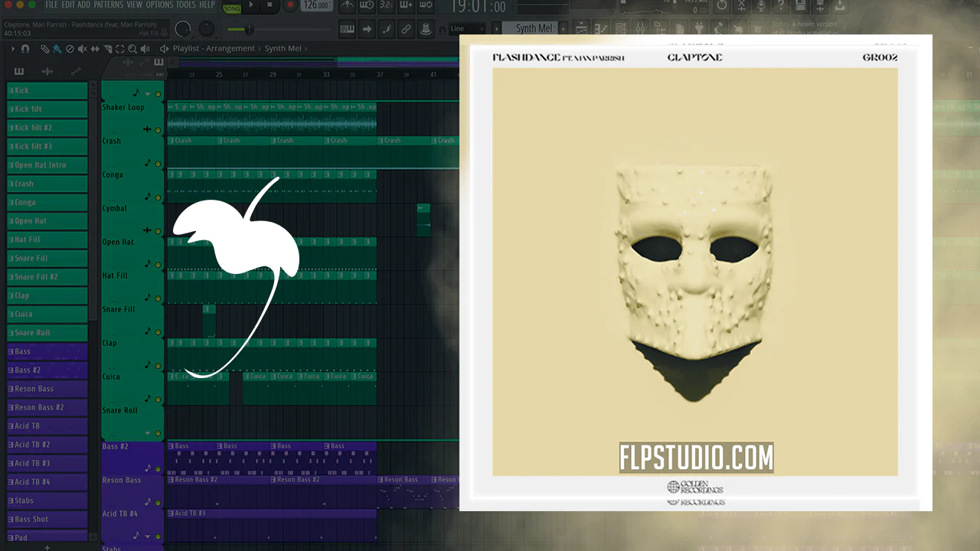Select the Slip tool in playlist toolbar
The width and height of the screenshot is (980, 551).
click(95, 49)
